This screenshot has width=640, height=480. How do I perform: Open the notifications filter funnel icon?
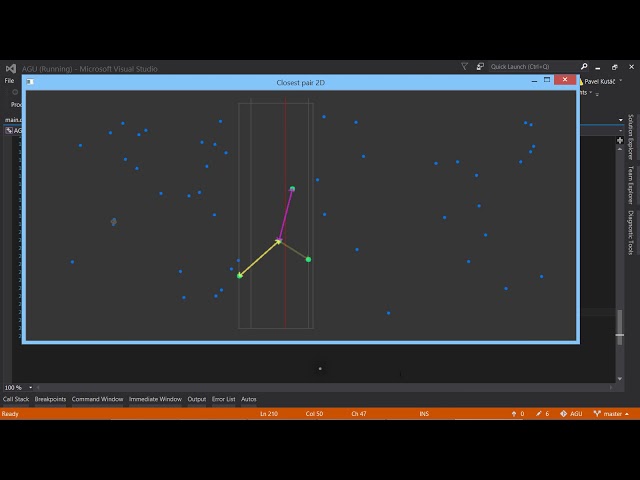pyautogui.click(x=464, y=66)
